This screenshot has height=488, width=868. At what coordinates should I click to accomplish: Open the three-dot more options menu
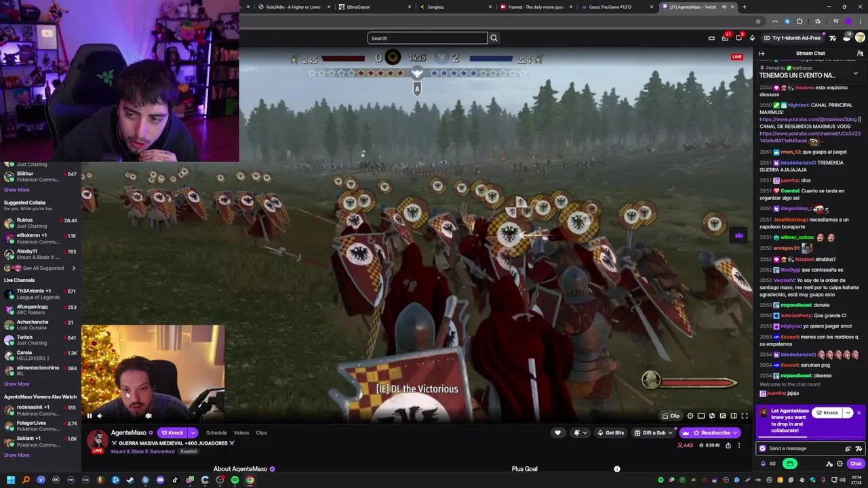click(739, 445)
